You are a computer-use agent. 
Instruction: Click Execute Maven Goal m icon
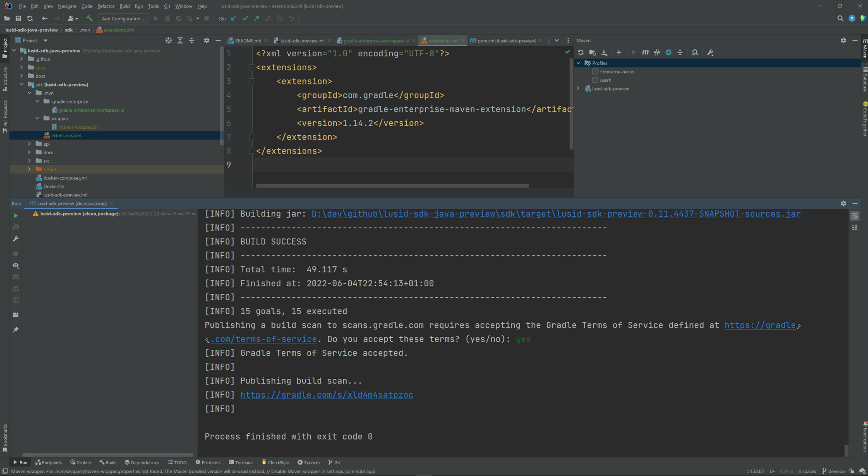point(645,53)
